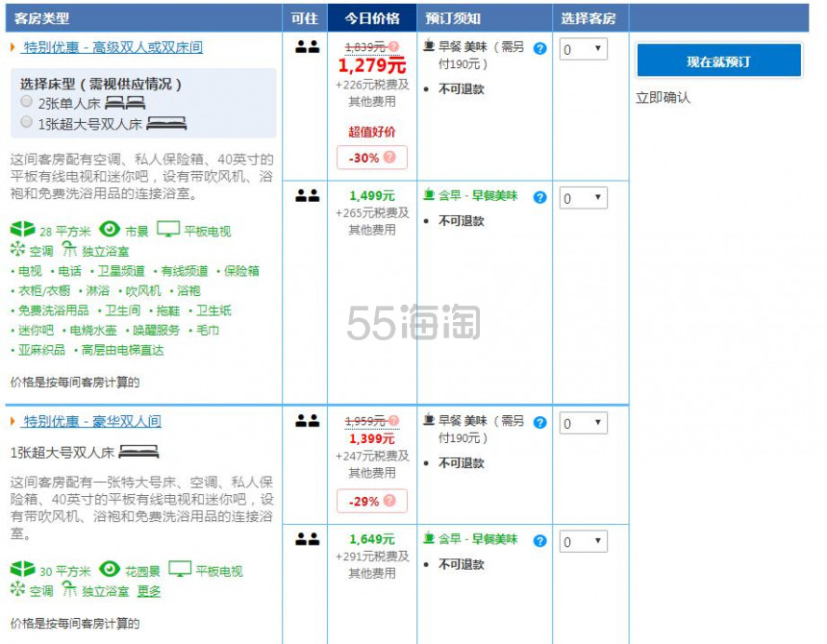The height and width of the screenshot is (644, 827).
Task: Click help icon next to 1,649元 含早 row
Action: (x=539, y=541)
